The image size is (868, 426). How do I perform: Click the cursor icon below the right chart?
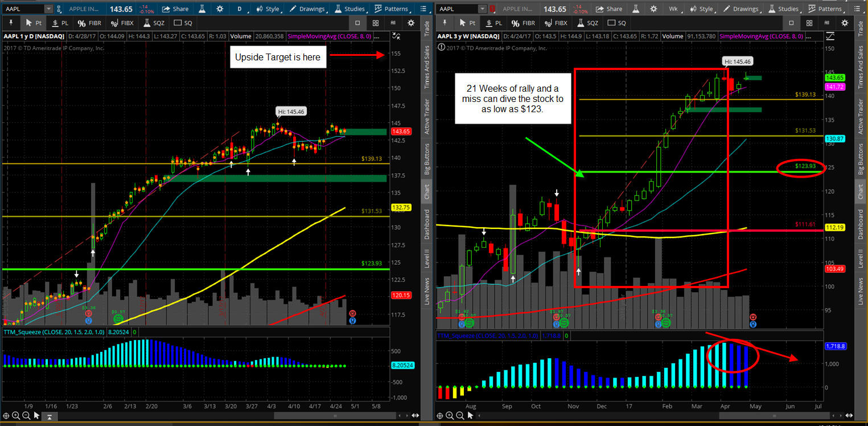tap(471, 416)
